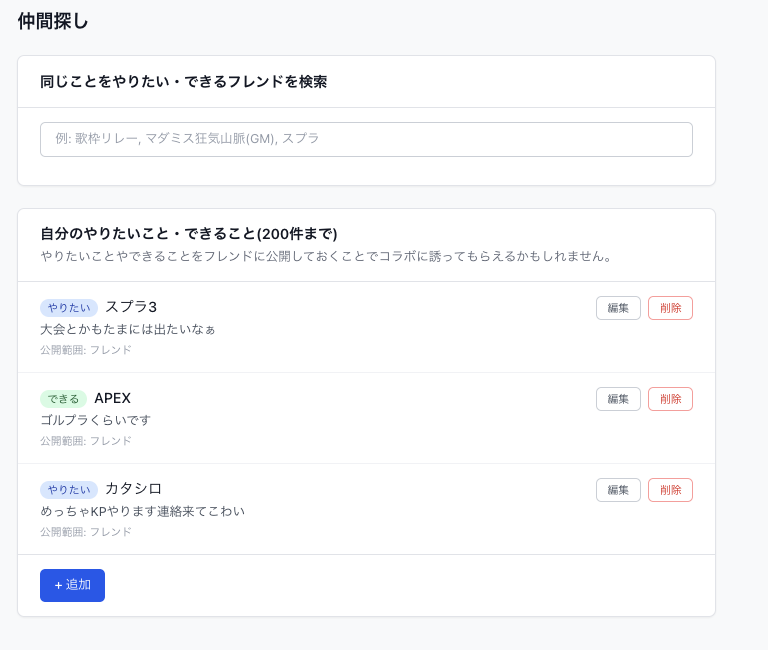Screen dimensions: 768x650
Task: Edit the カタシロ entry
Action: coord(618,490)
